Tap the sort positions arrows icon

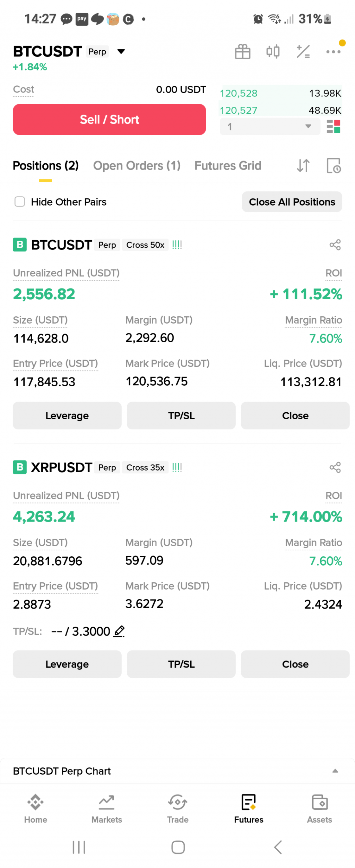point(303,166)
